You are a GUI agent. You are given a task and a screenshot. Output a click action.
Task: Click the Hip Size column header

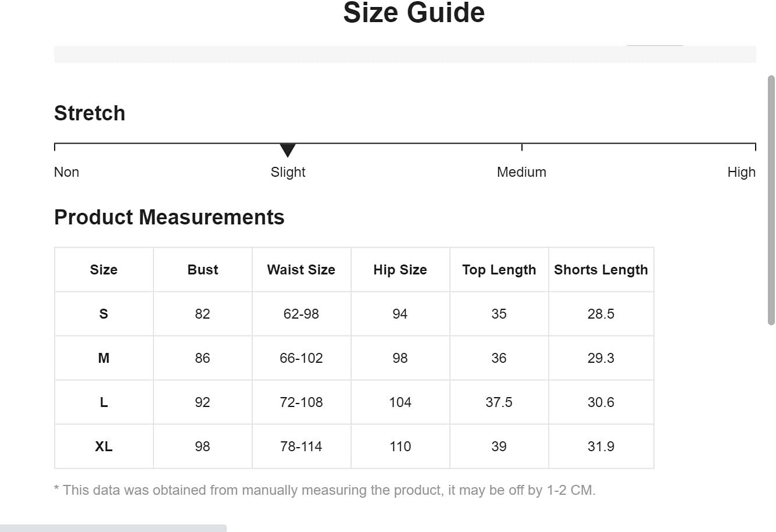point(400,270)
